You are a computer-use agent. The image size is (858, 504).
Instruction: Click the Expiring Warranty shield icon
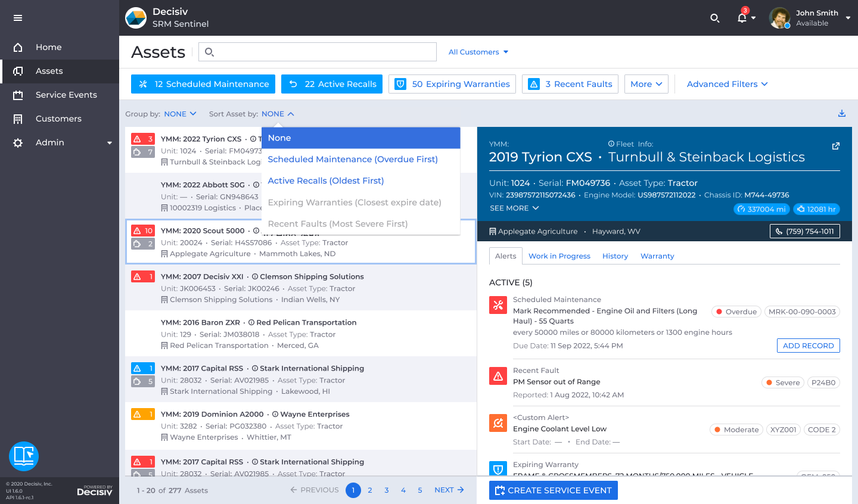498,469
